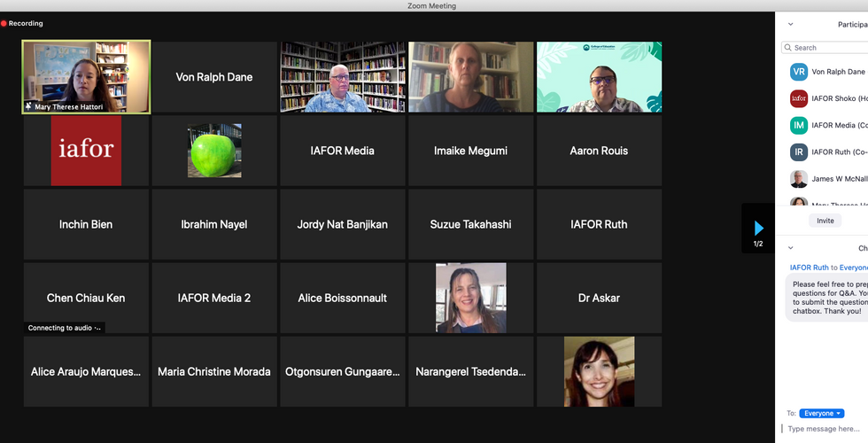Screen dimensions: 868x443
Task: Collapse the Chat panel chevron
Action: coord(790,248)
